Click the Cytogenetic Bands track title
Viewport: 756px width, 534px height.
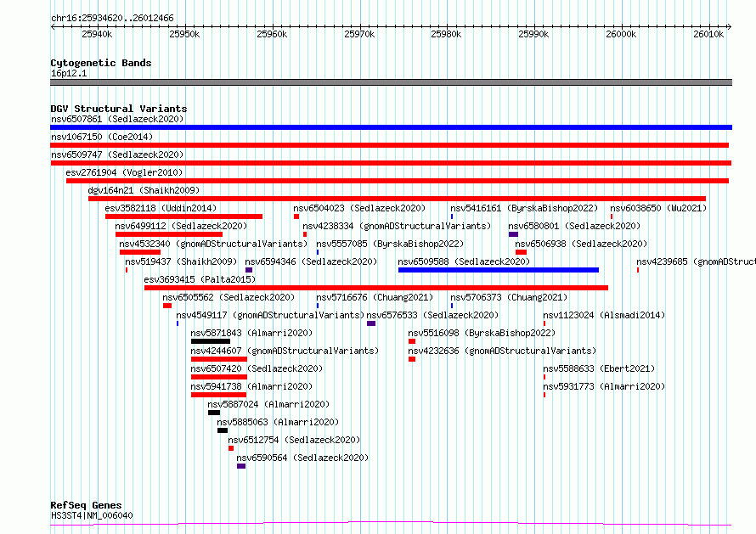pos(101,63)
